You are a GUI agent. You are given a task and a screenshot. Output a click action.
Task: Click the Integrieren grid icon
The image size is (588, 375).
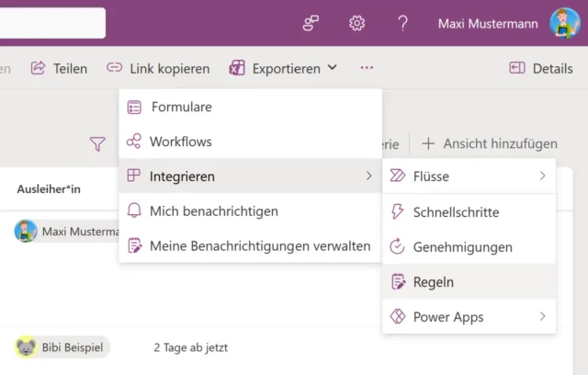click(x=133, y=176)
